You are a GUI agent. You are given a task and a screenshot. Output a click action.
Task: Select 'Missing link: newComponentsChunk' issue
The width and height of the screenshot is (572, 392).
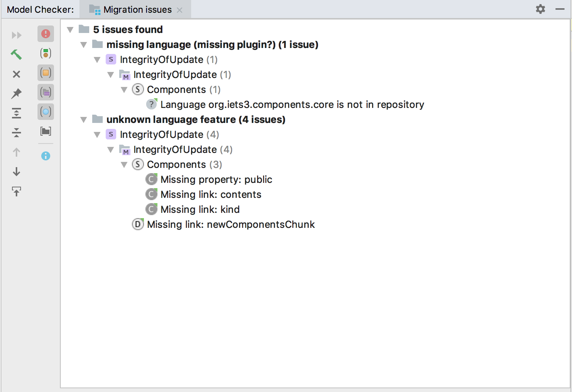coord(231,224)
